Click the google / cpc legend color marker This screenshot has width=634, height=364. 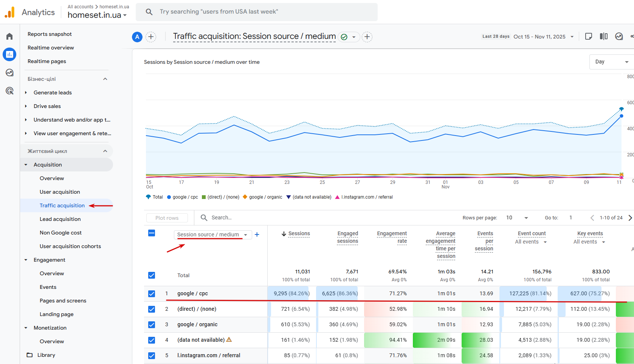(x=169, y=197)
